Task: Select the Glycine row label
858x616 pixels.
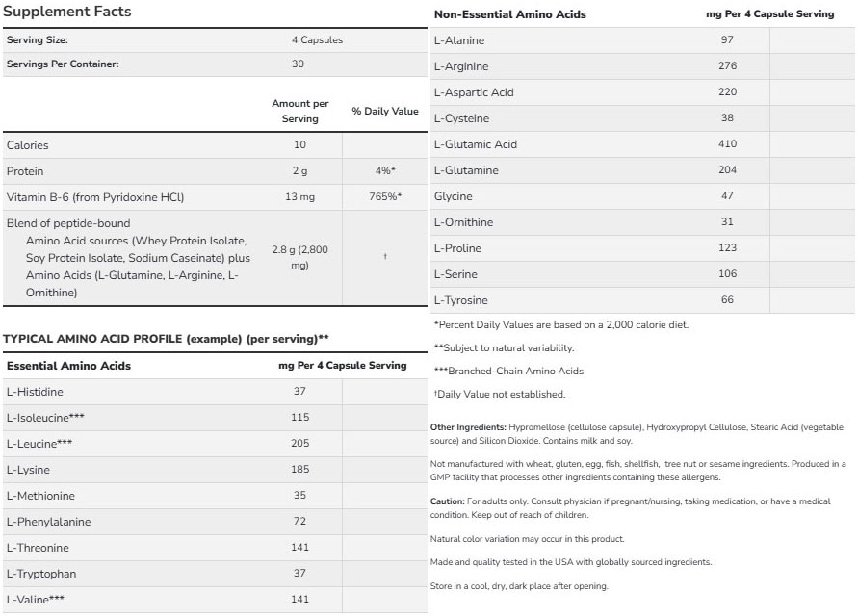Action: pos(454,196)
